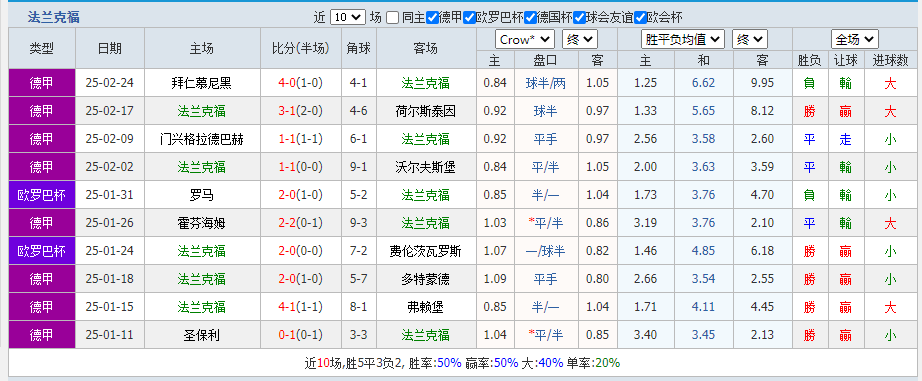
Task: Uncheck the 德甲 league filter
Action: tap(432, 18)
